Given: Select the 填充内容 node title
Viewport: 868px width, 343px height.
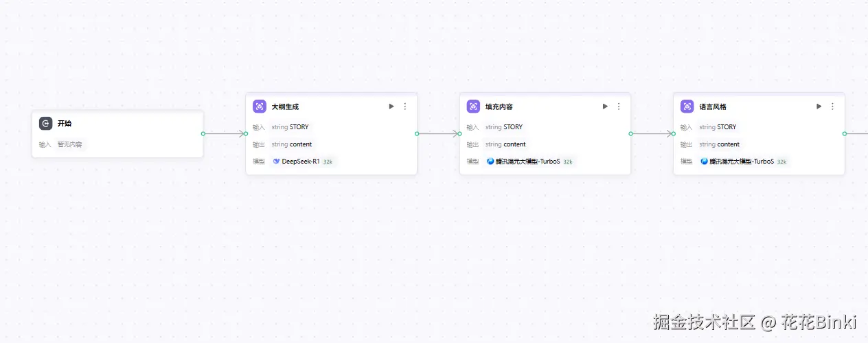Looking at the screenshot, I should (499, 107).
